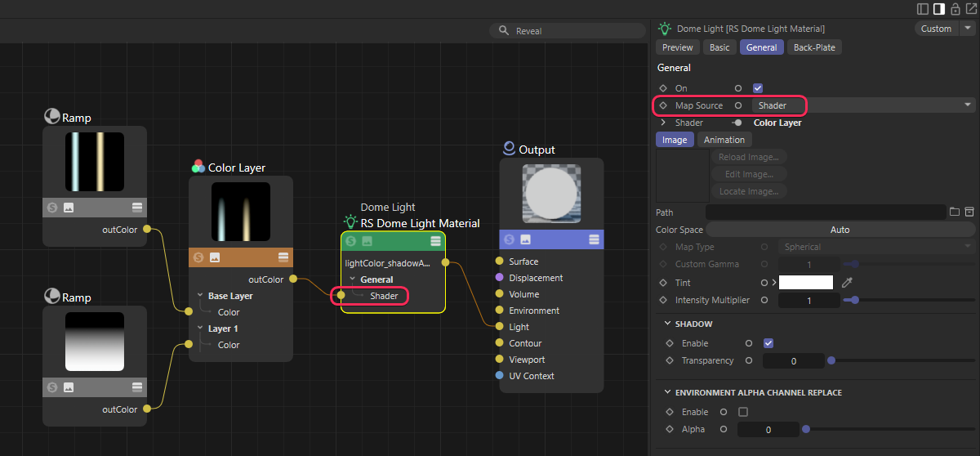The height and width of the screenshot is (456, 980).
Task: Click the Tint eyedropper color picker icon
Action: click(x=847, y=283)
